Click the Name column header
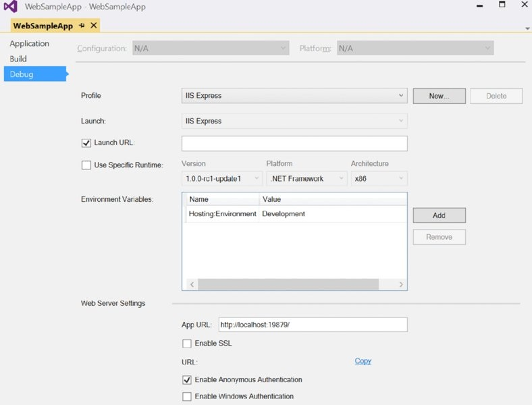This screenshot has height=405, width=532. 223,199
